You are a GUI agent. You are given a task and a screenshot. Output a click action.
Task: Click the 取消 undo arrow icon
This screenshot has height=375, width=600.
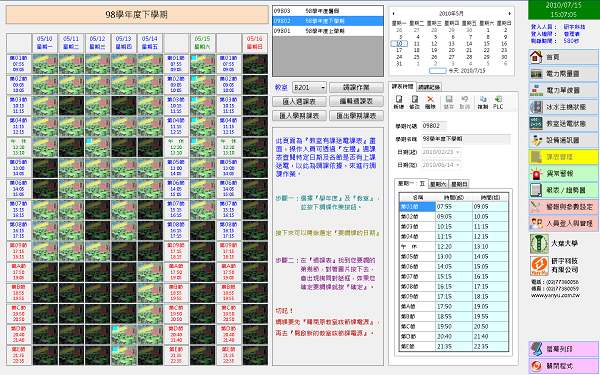465,103
